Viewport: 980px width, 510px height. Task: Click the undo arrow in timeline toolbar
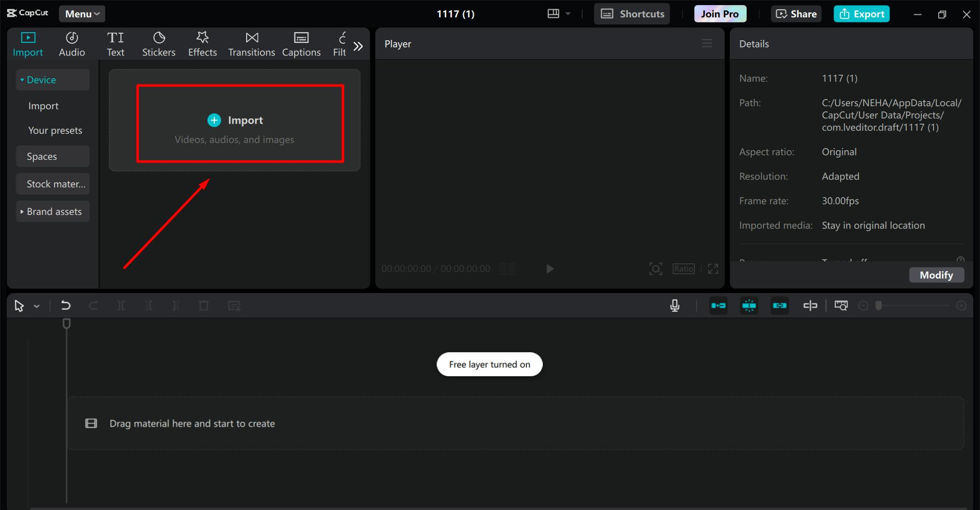(65, 305)
